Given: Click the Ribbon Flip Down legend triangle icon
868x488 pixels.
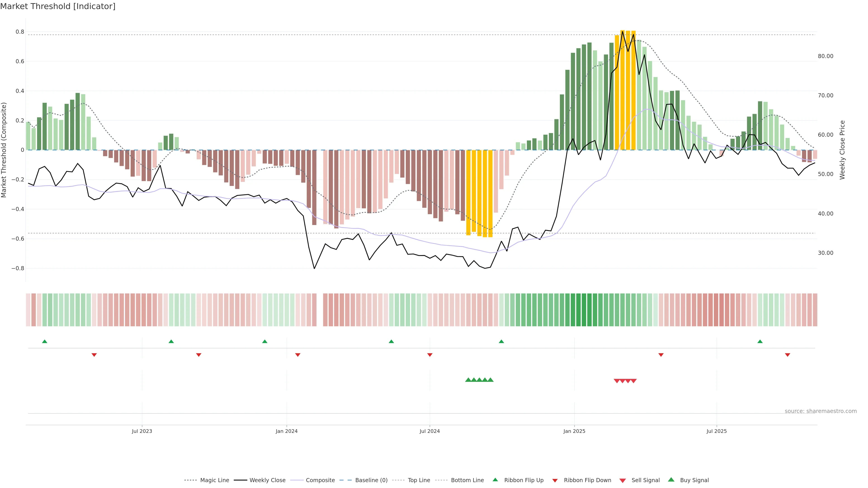Looking at the screenshot, I should tap(555, 480).
